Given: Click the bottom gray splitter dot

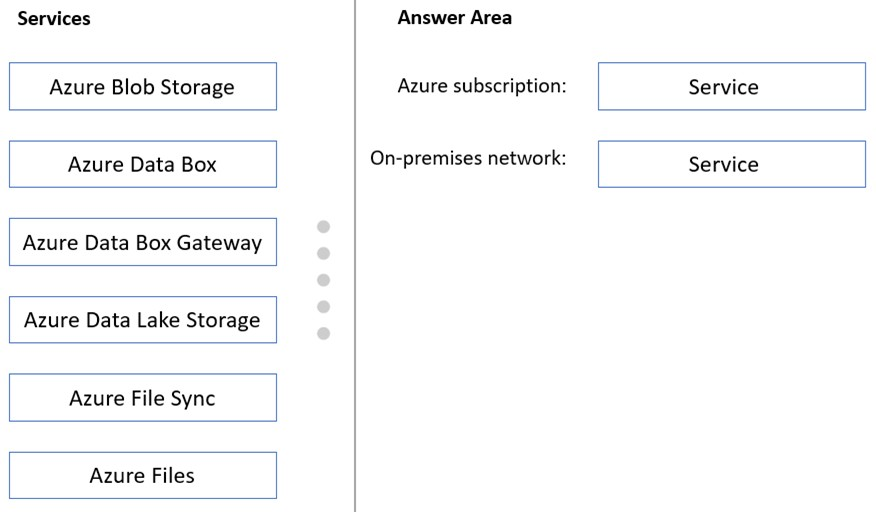Looking at the screenshot, I should (x=323, y=334).
